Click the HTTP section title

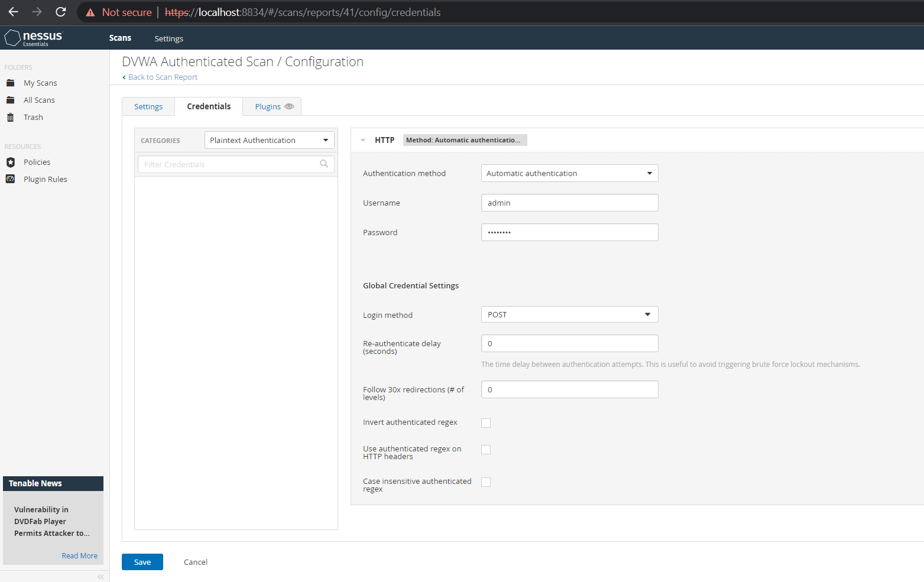(384, 140)
